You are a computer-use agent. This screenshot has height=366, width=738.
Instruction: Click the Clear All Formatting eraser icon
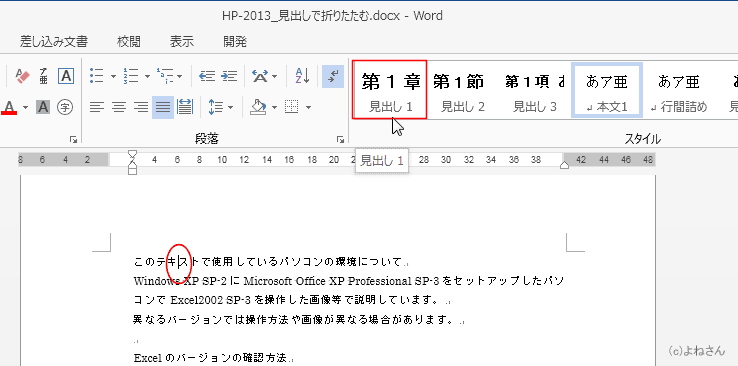click(22, 76)
